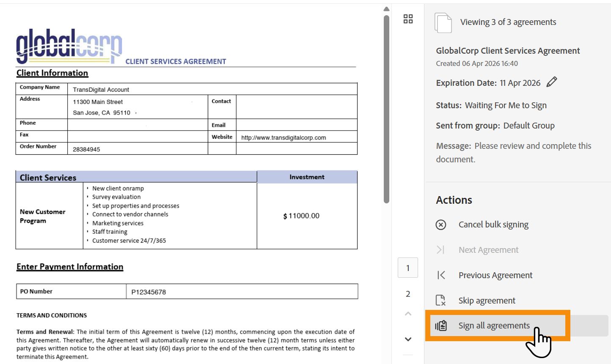Select Skip agreement action
This screenshot has width=611, height=364.
click(x=487, y=301)
